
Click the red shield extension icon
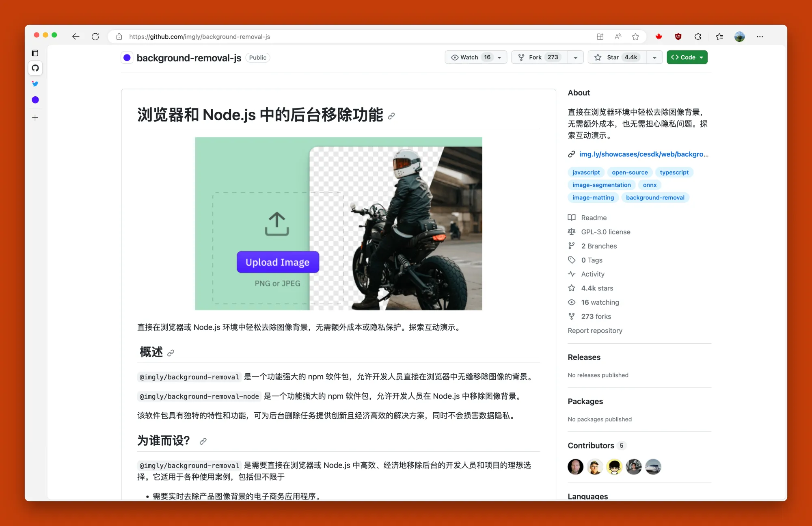[678, 37]
